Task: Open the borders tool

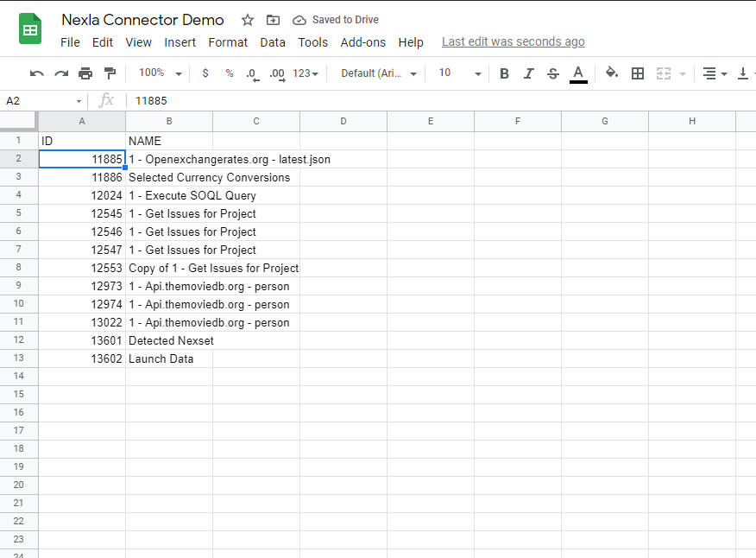Action: coord(638,73)
